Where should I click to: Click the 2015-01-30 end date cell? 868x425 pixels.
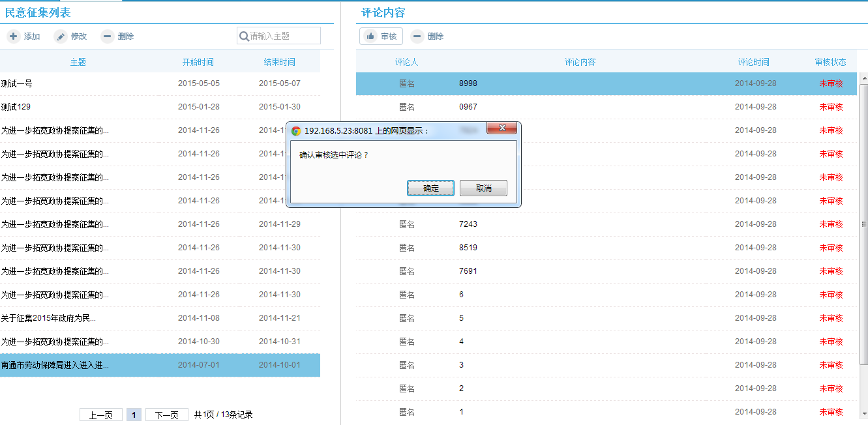point(280,107)
